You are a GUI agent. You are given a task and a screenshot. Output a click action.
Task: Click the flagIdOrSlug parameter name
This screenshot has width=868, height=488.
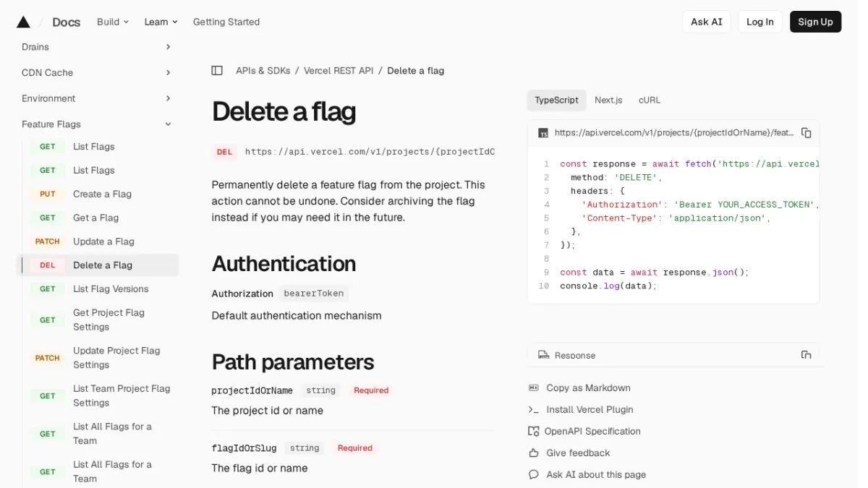click(x=244, y=448)
